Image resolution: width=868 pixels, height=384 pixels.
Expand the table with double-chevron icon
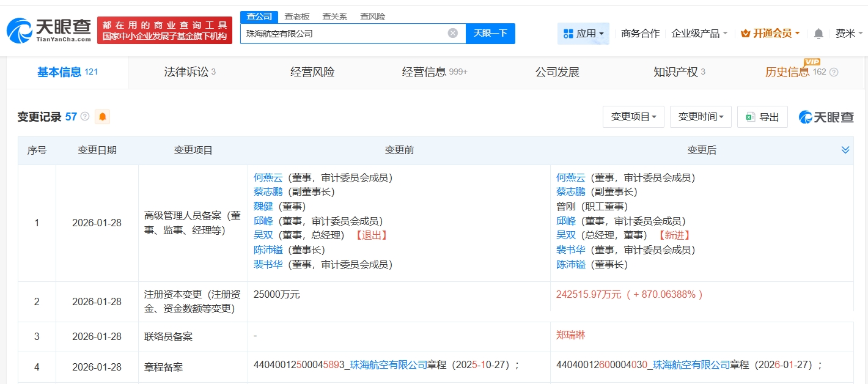pyautogui.click(x=845, y=150)
